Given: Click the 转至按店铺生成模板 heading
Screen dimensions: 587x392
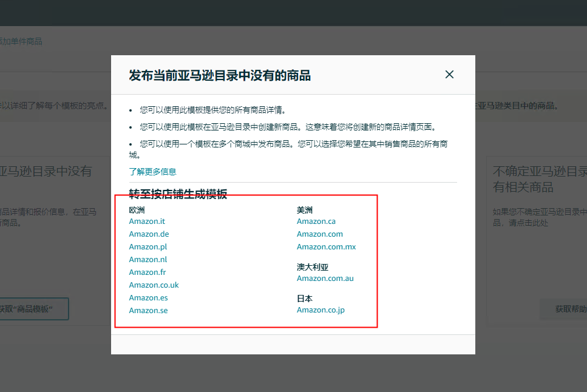Looking at the screenshot, I should click(178, 194).
